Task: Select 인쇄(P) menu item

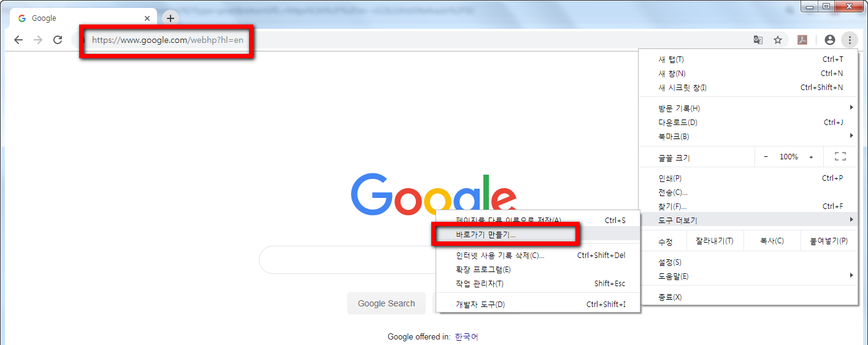Action: (748, 178)
